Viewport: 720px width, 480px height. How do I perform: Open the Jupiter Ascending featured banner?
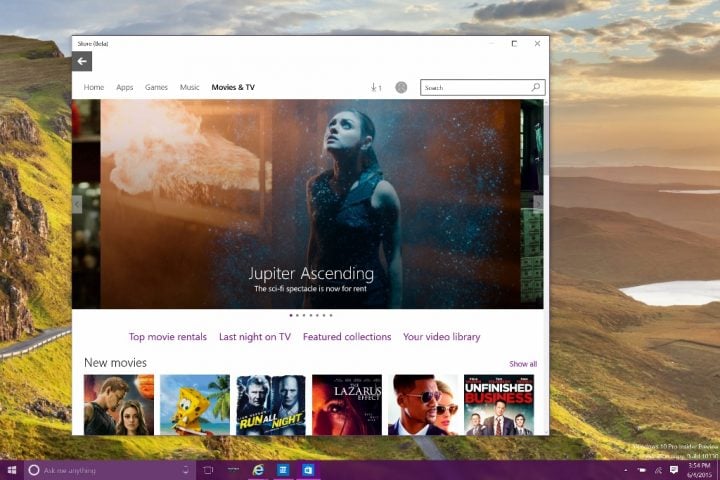click(310, 204)
